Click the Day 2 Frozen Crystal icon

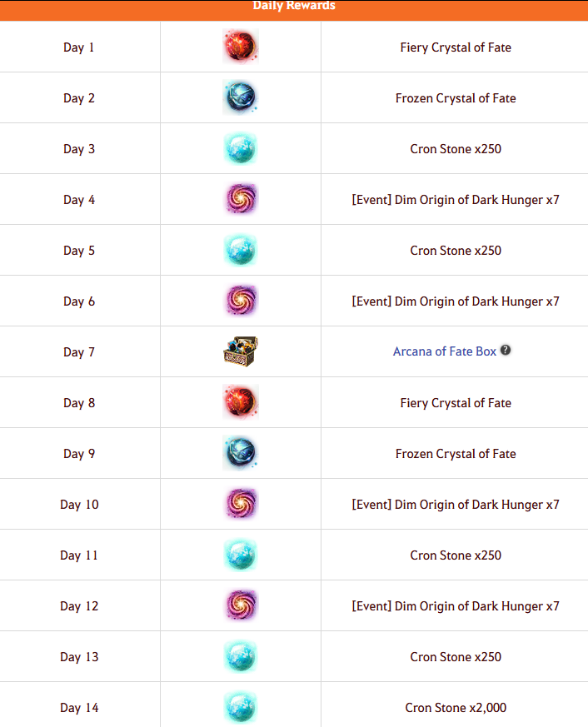(240, 97)
